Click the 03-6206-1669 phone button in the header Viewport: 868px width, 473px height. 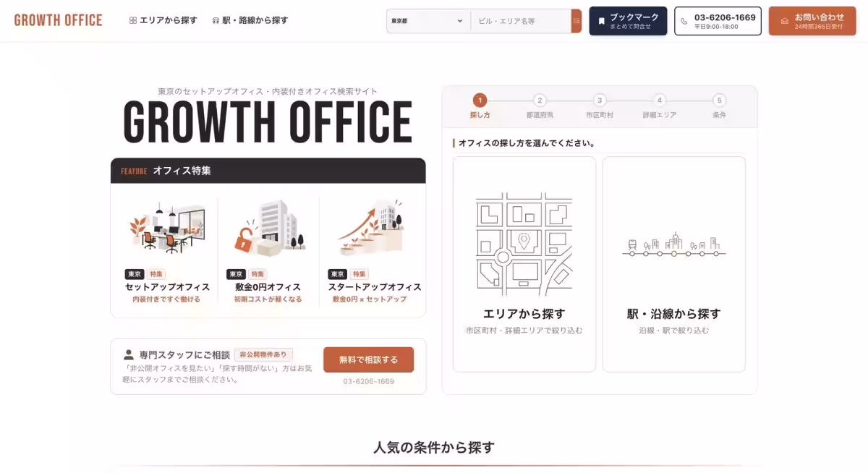pos(718,21)
